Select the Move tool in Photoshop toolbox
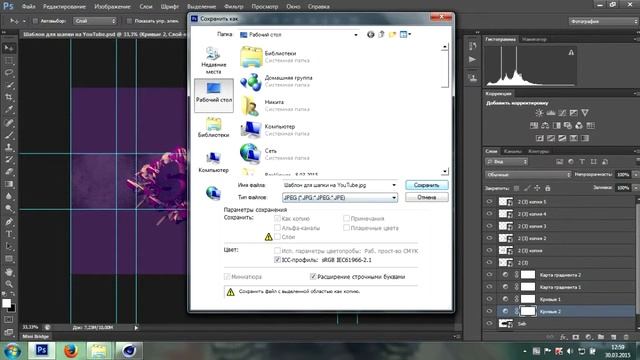Image resolution: width=640 pixels, height=360 pixels. click(x=9, y=48)
